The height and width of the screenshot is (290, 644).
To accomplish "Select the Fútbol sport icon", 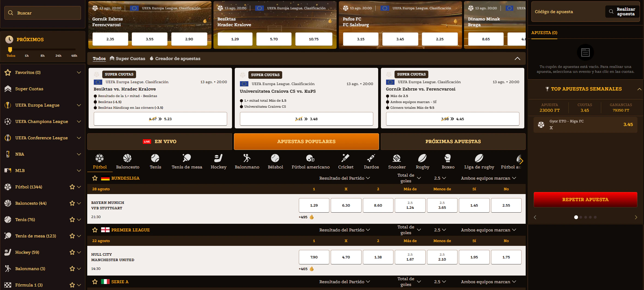I will coord(100,158).
